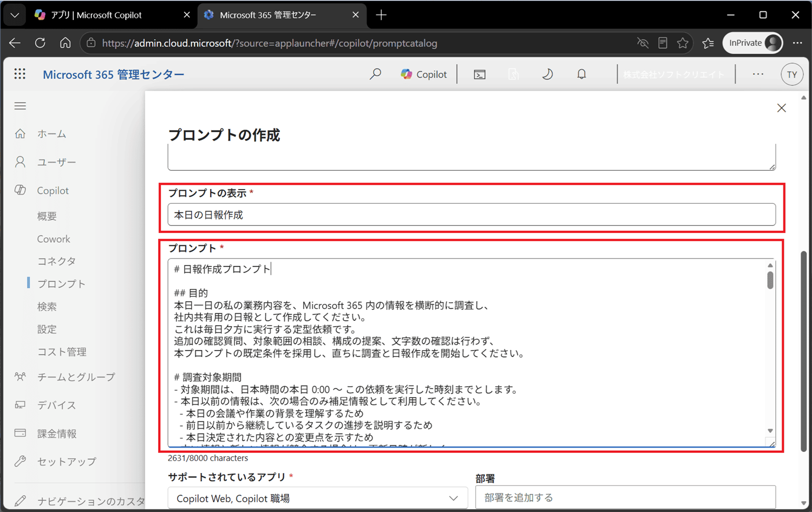Click the address bar URL
812x512 pixels.
[270, 43]
